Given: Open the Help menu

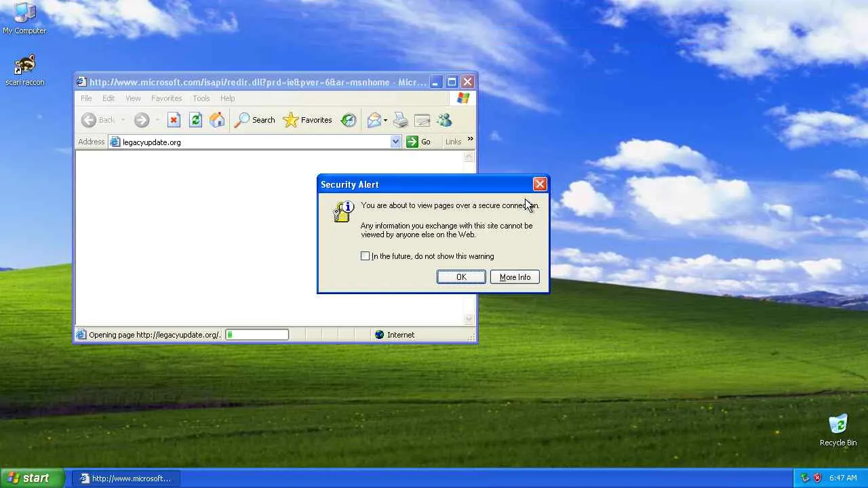Looking at the screenshot, I should point(227,98).
